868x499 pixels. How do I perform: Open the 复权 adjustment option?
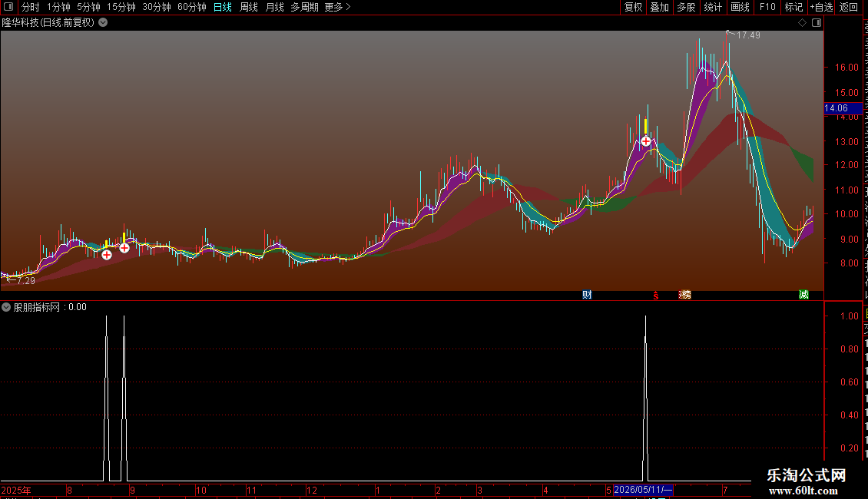[x=633, y=7]
